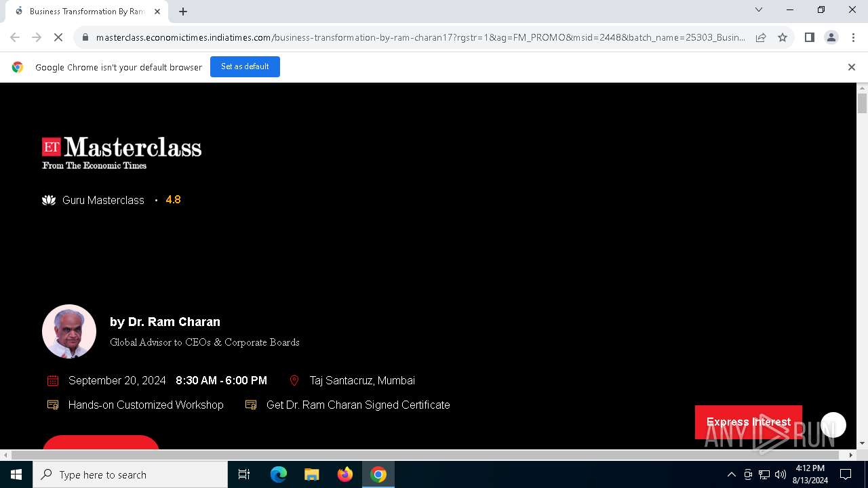This screenshot has width=868, height=488.
Task: Click the white circular floating button
Action: pos(833,425)
